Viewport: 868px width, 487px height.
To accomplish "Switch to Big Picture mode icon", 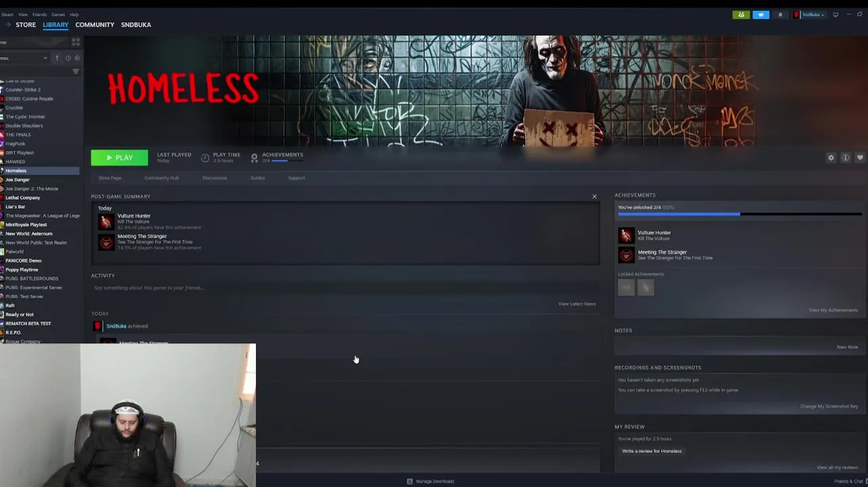I will click(836, 15).
